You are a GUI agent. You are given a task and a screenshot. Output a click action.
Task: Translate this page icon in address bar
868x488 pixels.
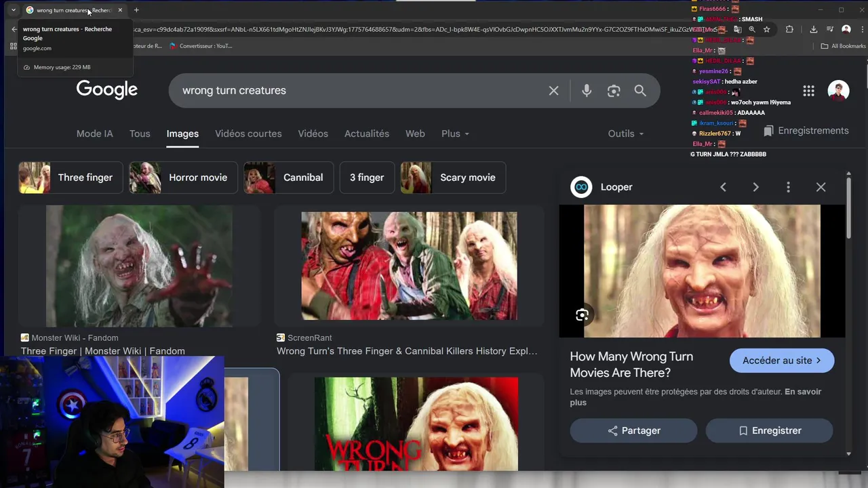(737, 30)
